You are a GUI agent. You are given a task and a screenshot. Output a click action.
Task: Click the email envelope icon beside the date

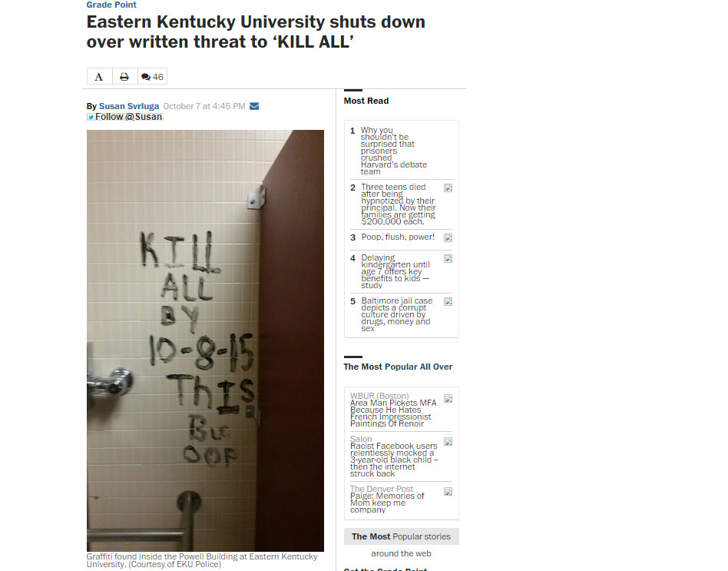coord(254,106)
